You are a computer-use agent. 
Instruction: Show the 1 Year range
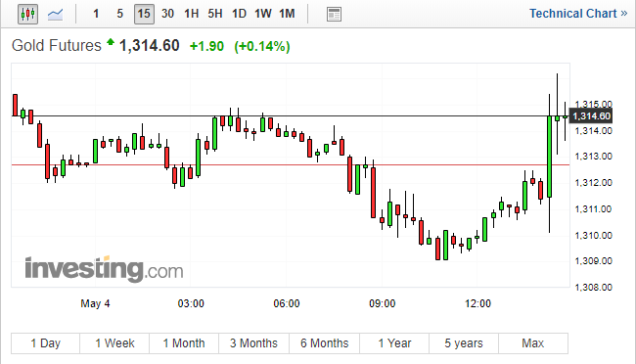394,343
